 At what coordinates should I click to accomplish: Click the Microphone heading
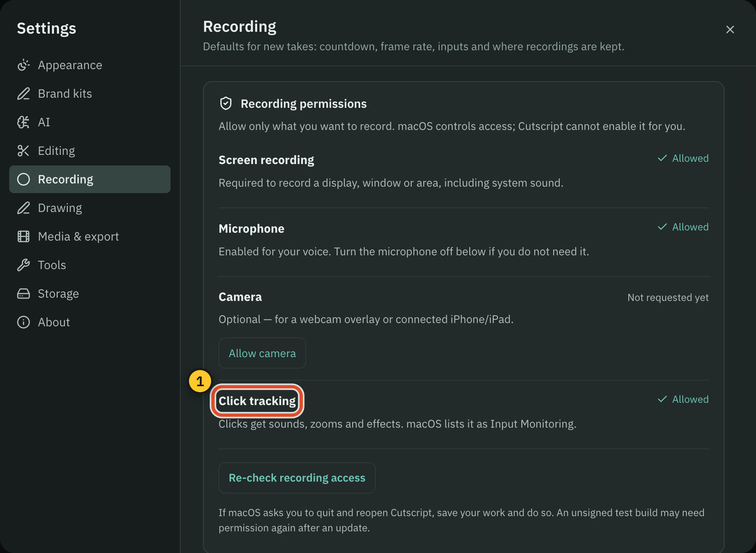(x=251, y=229)
